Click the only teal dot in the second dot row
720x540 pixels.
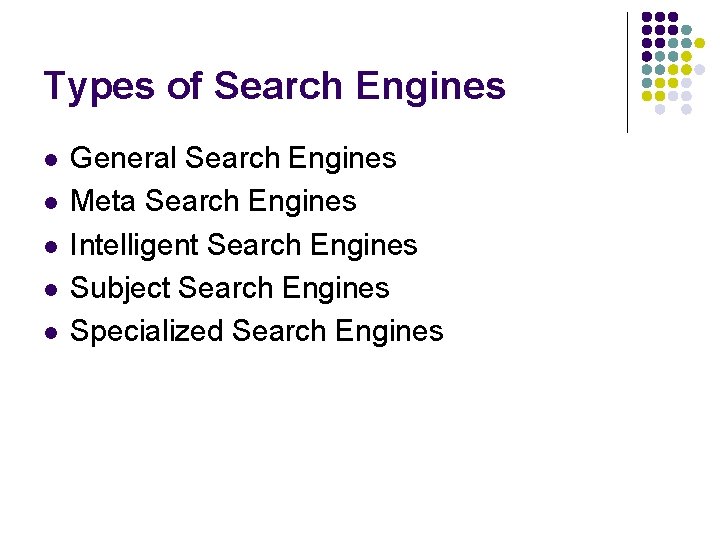click(x=686, y=30)
